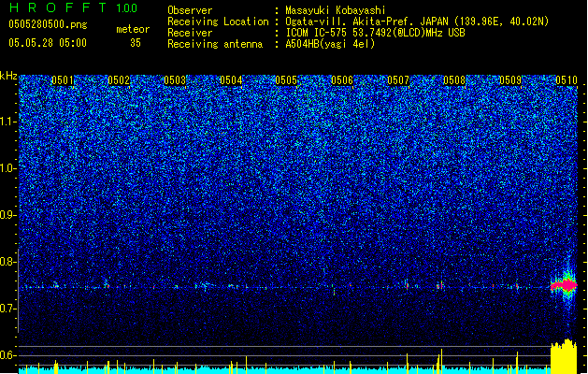Click the 0510 time marker

pyautogui.click(x=566, y=80)
